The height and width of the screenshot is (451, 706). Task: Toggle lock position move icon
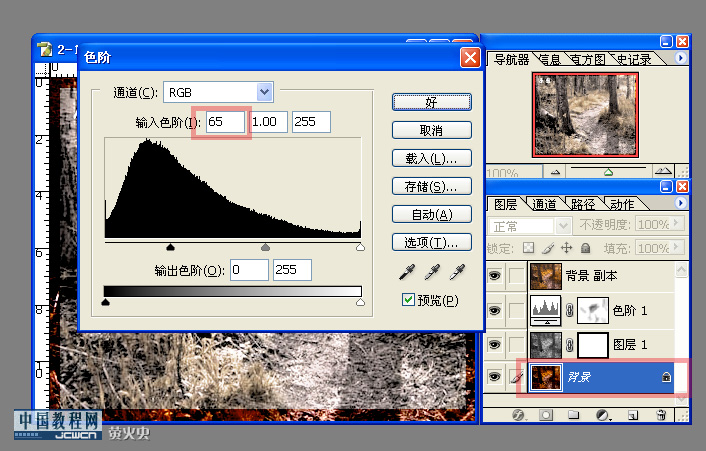pos(566,248)
